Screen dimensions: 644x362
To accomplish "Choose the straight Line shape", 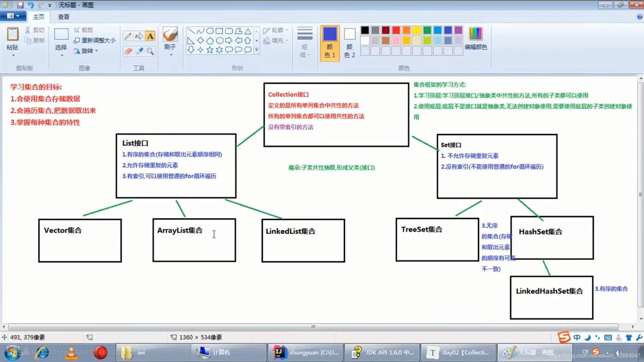I will 191,31.
